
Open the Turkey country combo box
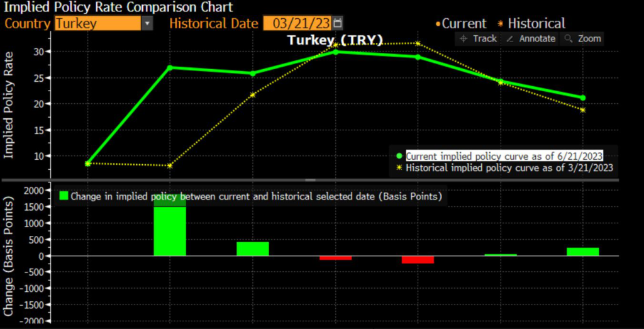tap(97, 23)
